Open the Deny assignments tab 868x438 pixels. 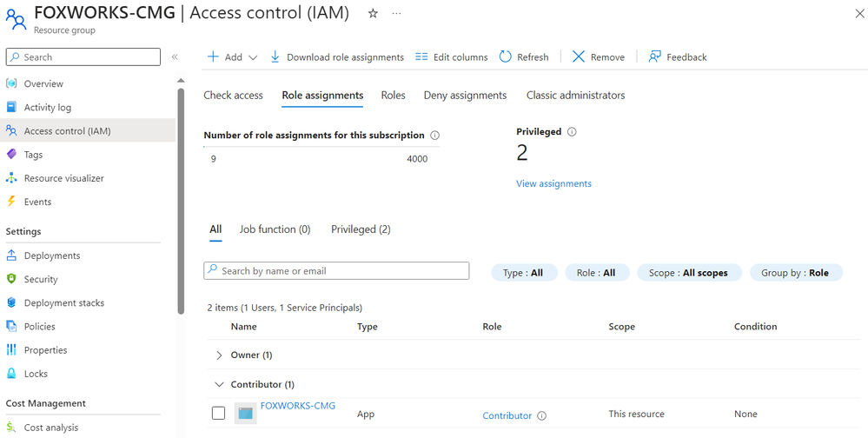click(x=465, y=96)
